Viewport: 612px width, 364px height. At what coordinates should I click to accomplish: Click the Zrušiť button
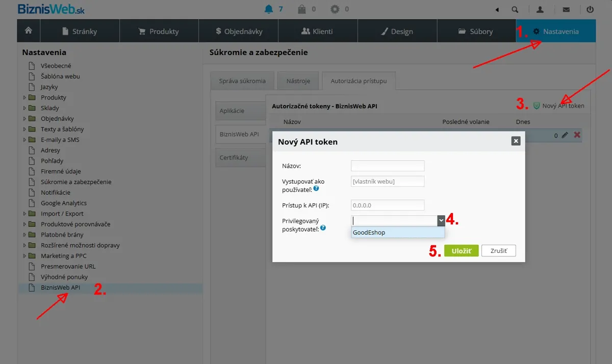tap(499, 251)
